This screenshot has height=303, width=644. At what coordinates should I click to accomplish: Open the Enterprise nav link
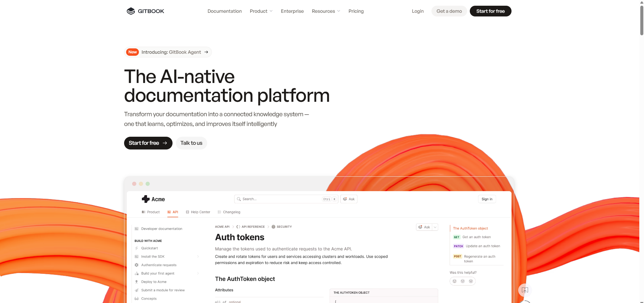pos(292,11)
